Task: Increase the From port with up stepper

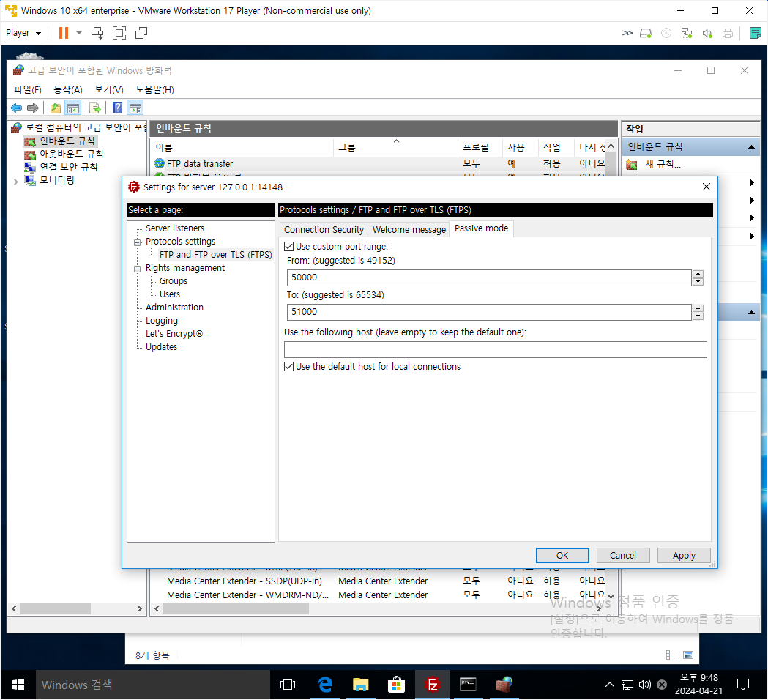Action: (x=698, y=274)
